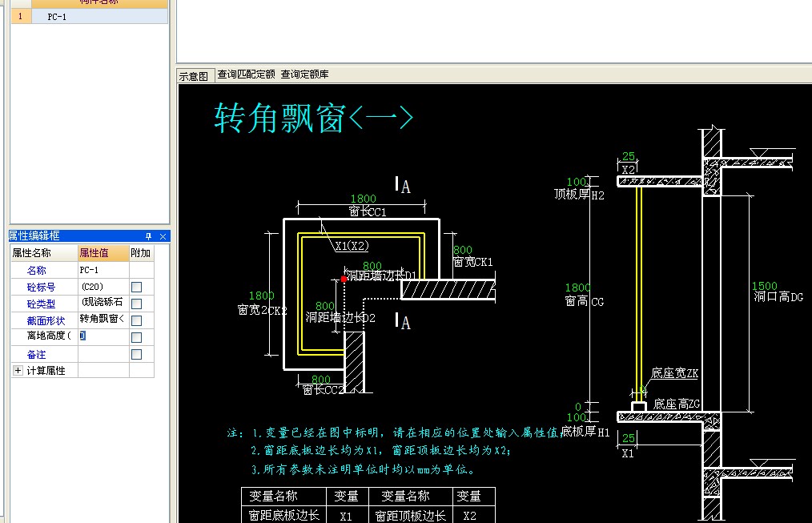The image size is (812, 523).
Task: Open 查询匹配定额 tab
Action: [246, 74]
